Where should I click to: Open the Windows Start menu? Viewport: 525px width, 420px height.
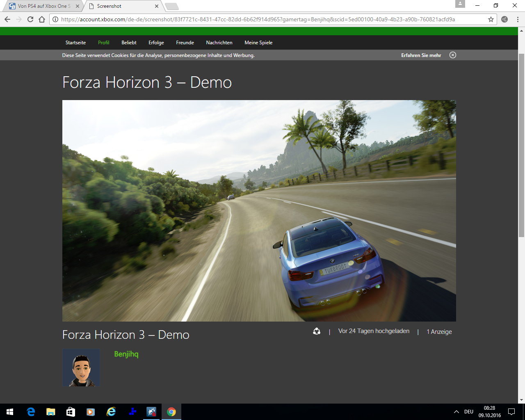tap(10, 412)
